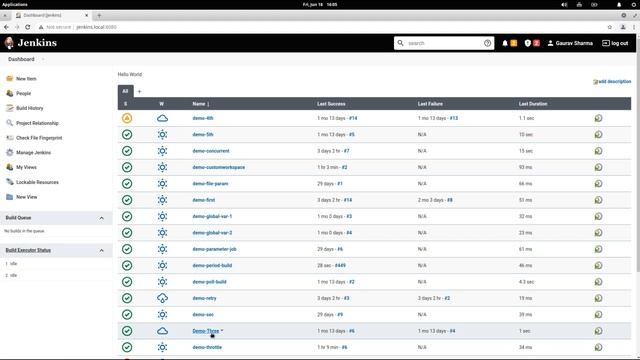640x360 pixels.
Task: Click the Last Success column header
Action: (331, 104)
